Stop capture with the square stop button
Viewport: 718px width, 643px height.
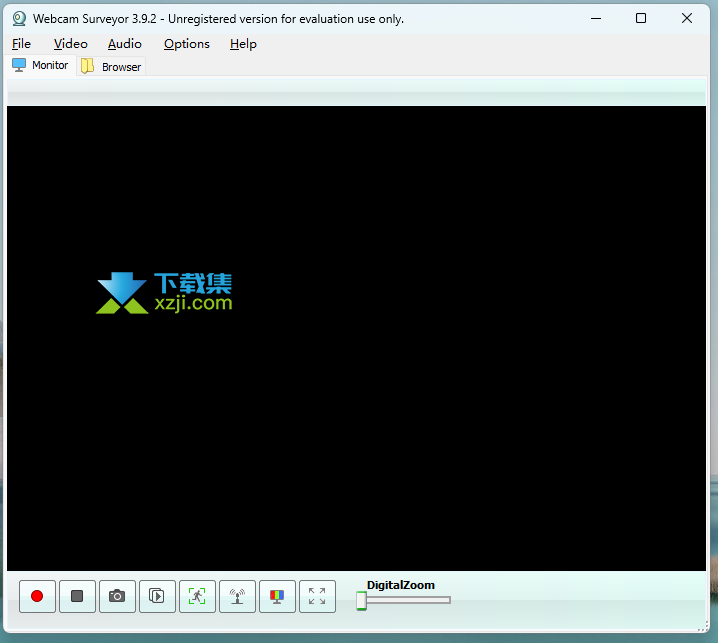(x=77, y=596)
